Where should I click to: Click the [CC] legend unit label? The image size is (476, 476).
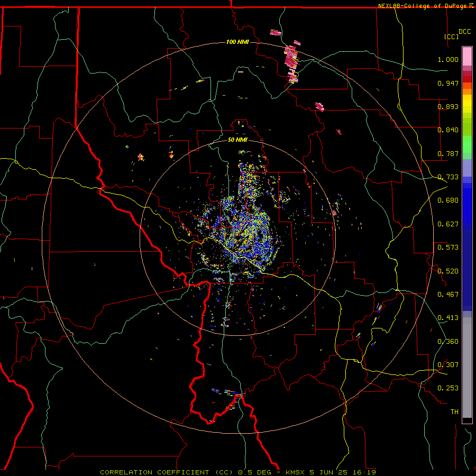tap(452, 36)
